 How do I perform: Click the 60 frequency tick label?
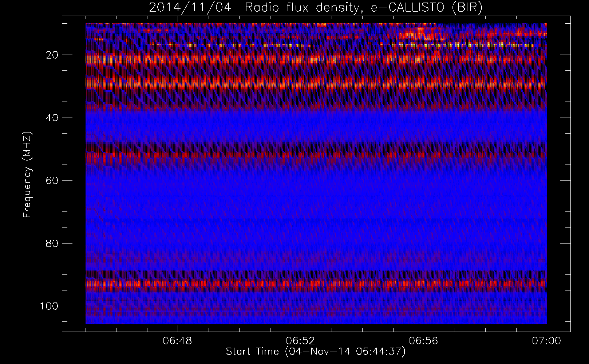(x=52, y=181)
